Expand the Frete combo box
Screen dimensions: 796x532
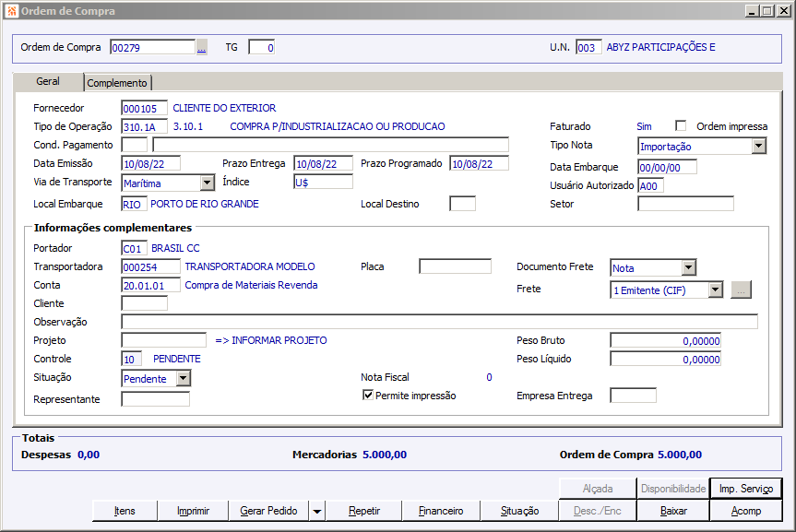(715, 290)
